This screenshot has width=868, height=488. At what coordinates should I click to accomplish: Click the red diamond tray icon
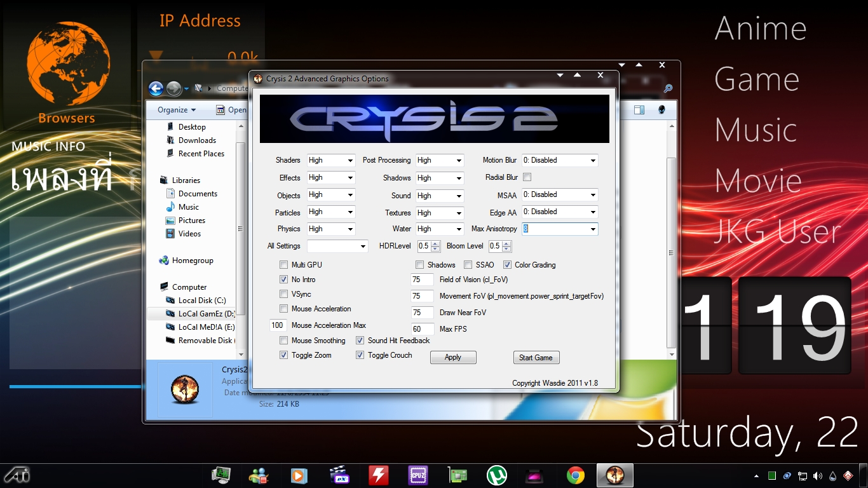(x=848, y=476)
